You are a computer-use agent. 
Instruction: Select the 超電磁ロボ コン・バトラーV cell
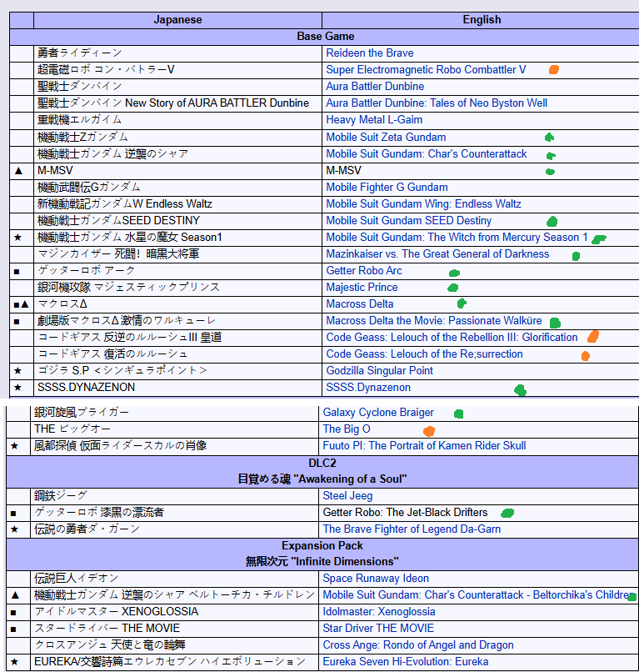click(x=177, y=70)
